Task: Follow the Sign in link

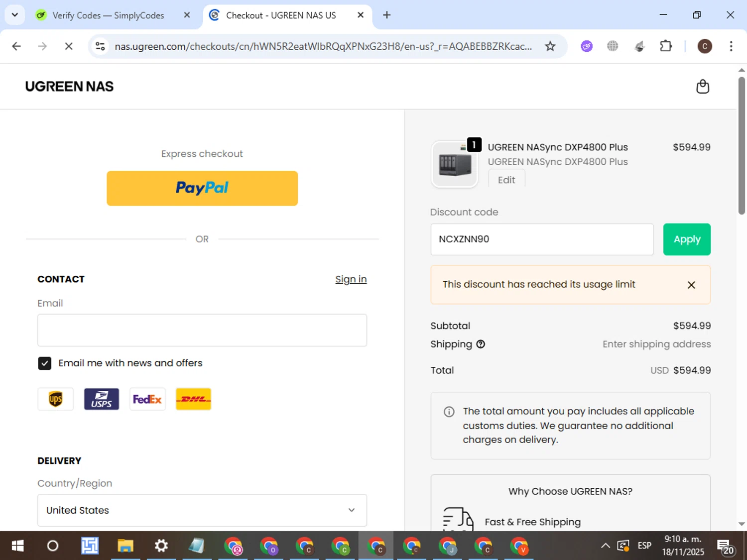Action: coord(351,279)
